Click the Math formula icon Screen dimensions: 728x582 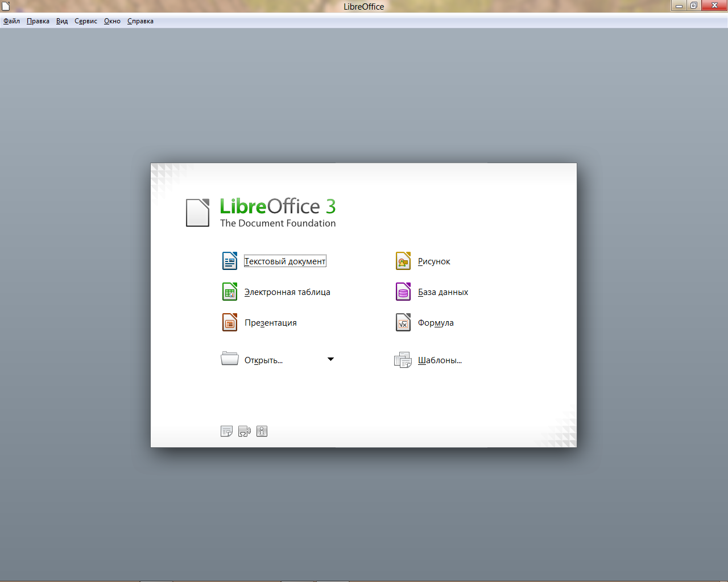403,322
